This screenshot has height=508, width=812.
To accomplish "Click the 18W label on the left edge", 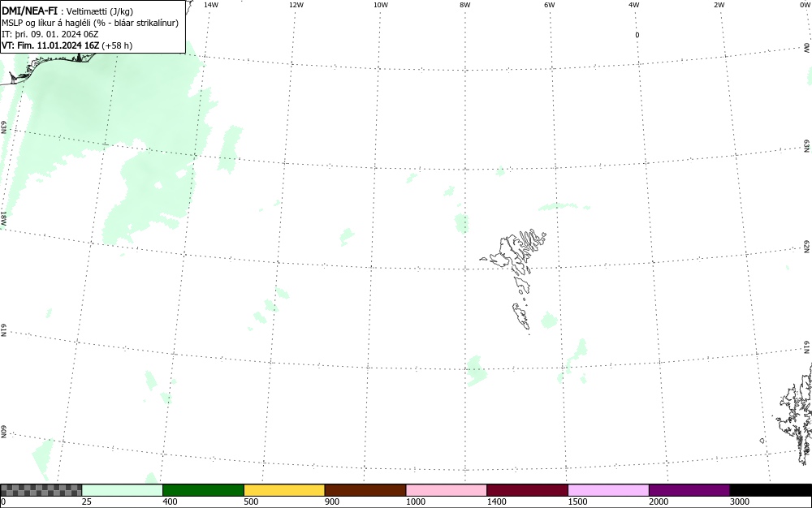I will (3, 217).
